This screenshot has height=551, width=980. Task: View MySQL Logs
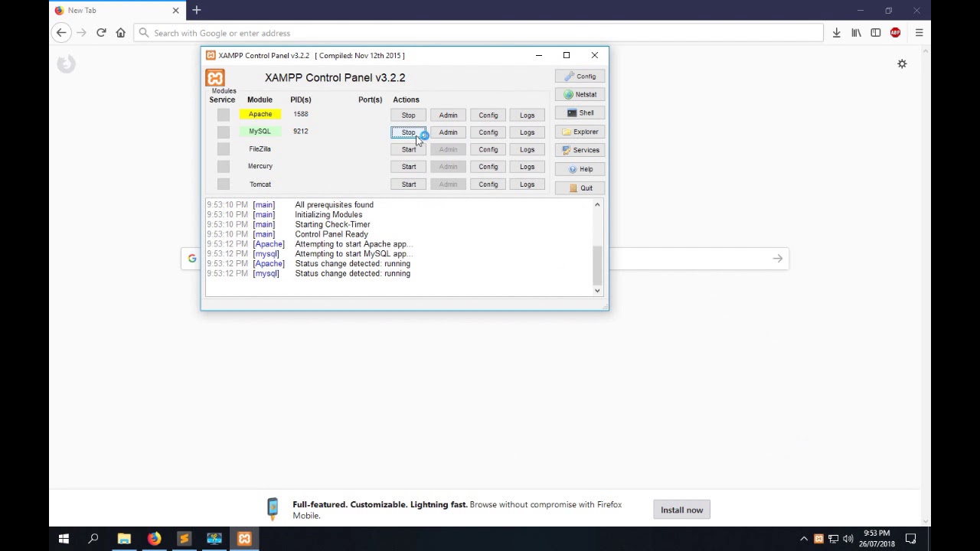[527, 132]
